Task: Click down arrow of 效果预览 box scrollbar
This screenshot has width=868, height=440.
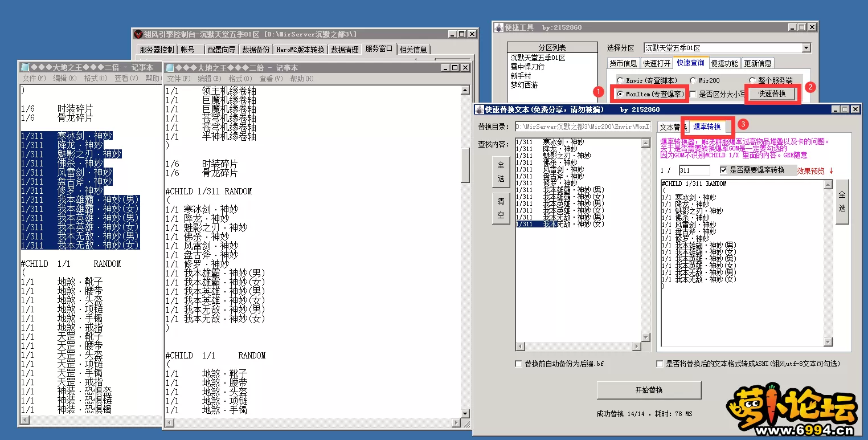Action: (828, 341)
